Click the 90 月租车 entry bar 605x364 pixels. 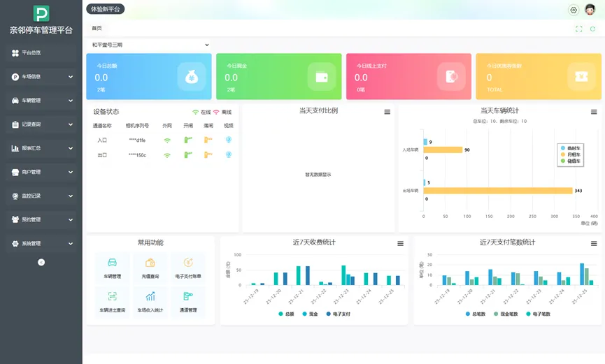pos(443,150)
